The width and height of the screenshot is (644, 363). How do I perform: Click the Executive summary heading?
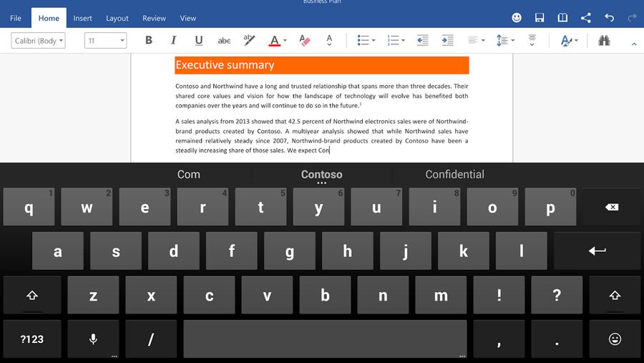[x=321, y=65]
